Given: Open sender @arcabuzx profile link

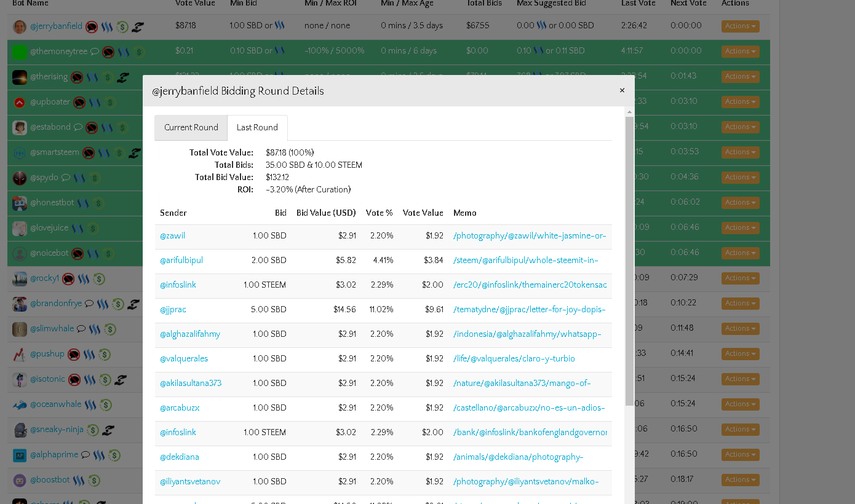Looking at the screenshot, I should (x=180, y=408).
